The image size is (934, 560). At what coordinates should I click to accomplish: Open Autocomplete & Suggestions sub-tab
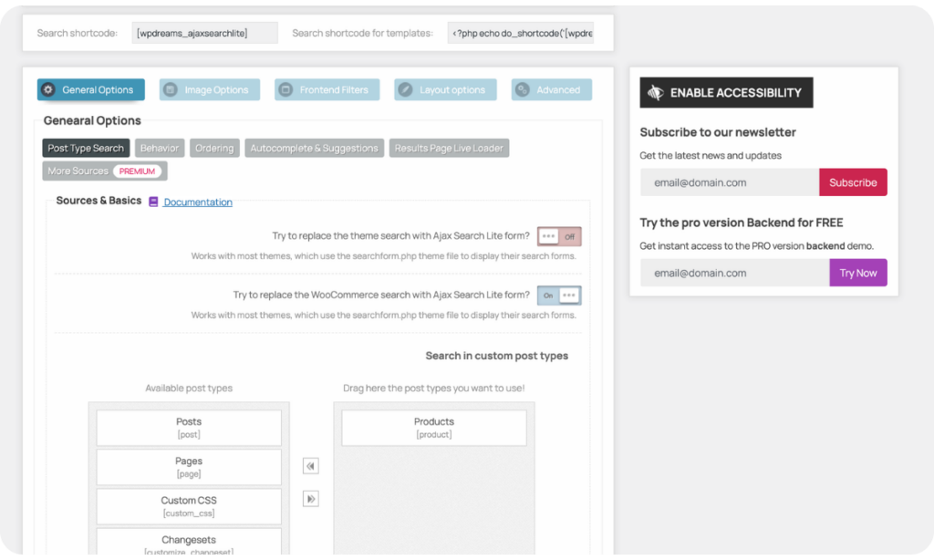[314, 148]
